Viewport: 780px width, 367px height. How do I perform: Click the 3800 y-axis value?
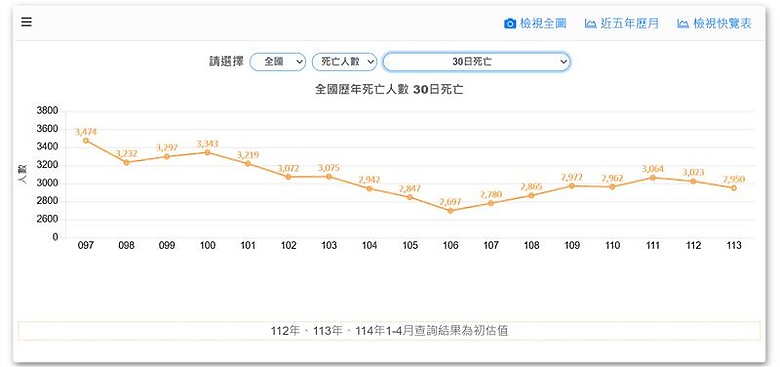47,110
